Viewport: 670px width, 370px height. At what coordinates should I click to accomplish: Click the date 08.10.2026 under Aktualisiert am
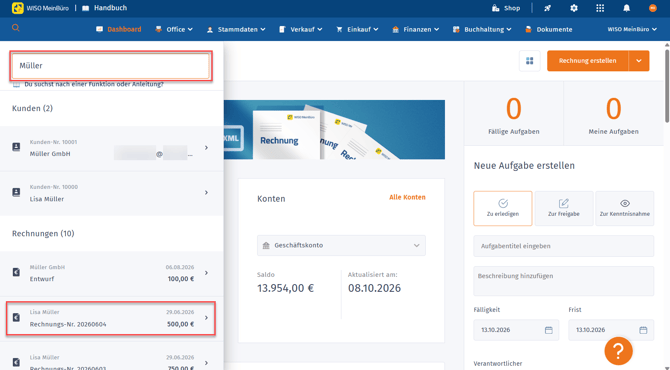(374, 288)
